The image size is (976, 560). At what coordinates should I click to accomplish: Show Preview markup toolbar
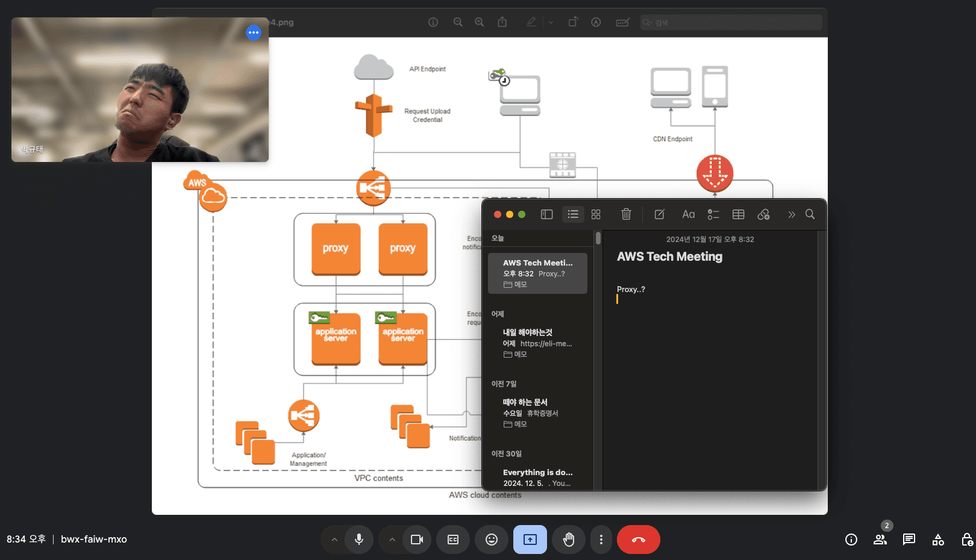[x=596, y=22]
